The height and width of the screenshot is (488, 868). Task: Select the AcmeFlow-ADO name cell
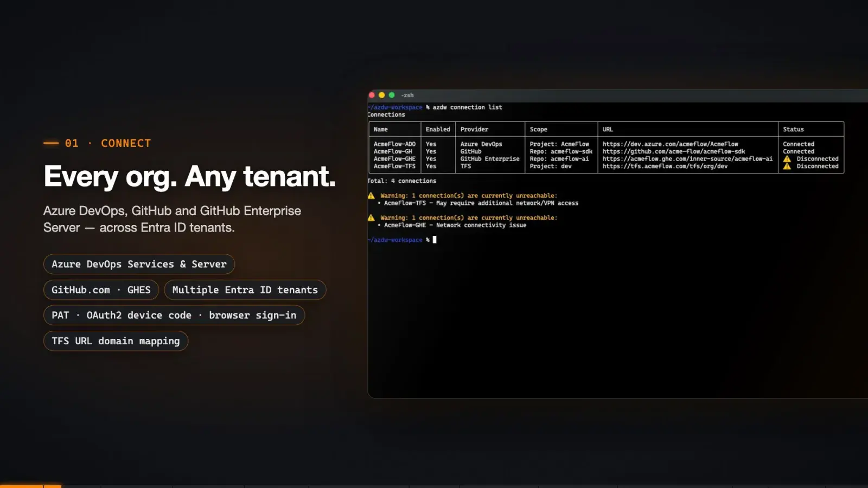point(394,144)
